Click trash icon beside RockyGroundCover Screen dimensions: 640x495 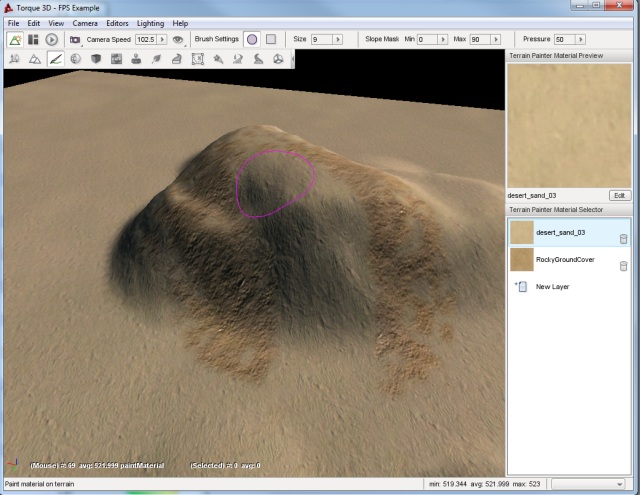tap(624, 265)
